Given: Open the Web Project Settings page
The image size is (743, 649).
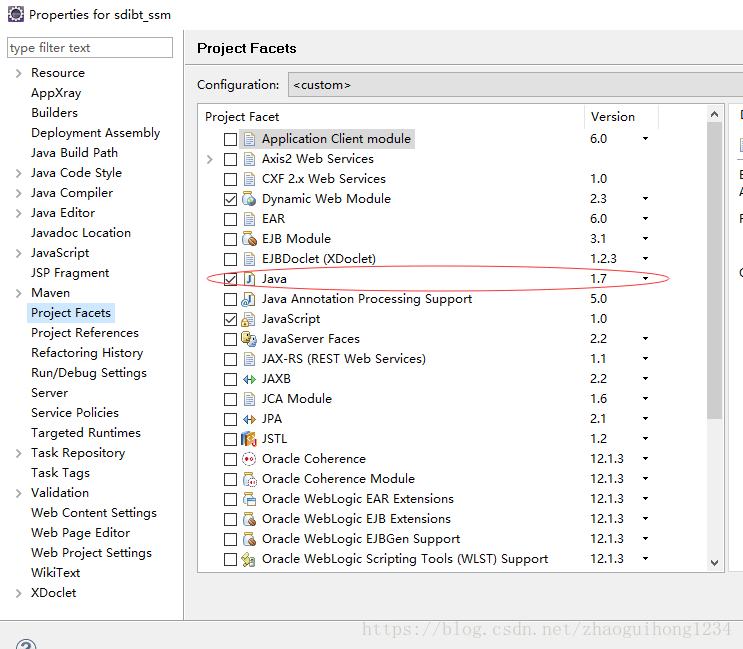Looking at the screenshot, I should click(91, 553).
